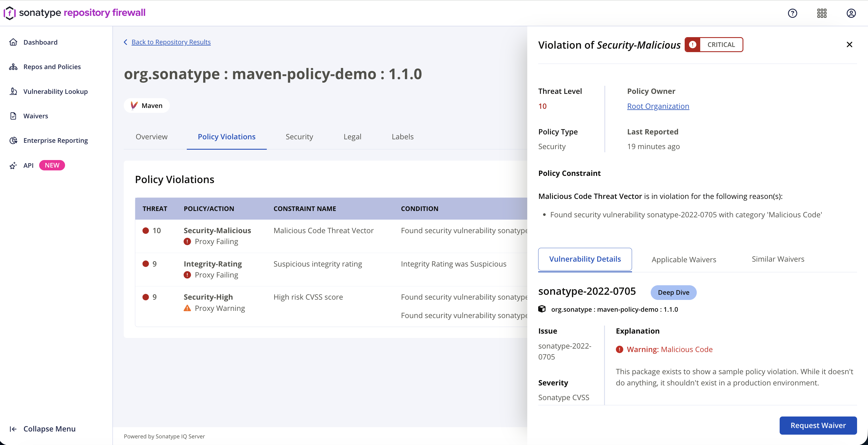The image size is (868, 445).
Task: Click the Enterprise Reporting pie chart icon
Action: point(13,140)
